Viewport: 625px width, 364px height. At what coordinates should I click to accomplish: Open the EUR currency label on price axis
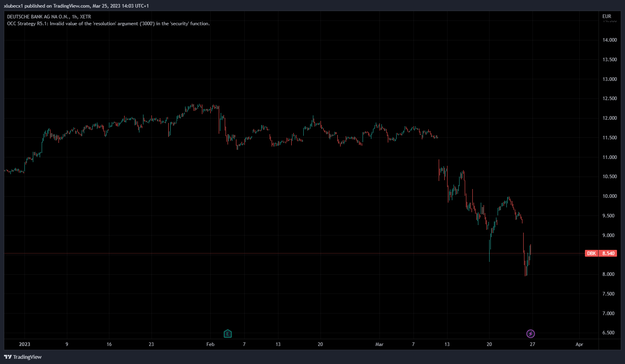point(607,16)
